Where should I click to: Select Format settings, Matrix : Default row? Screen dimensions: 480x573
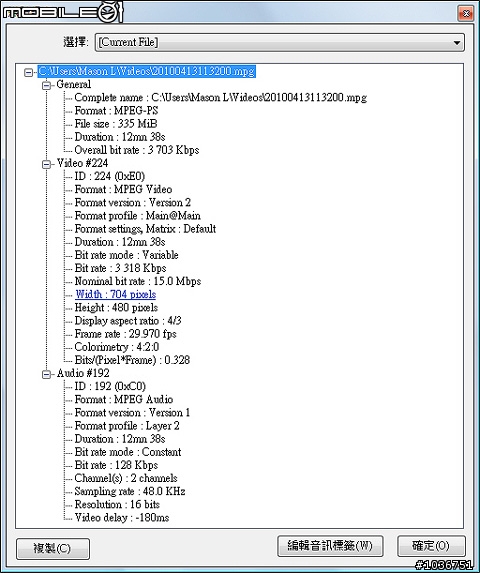145,229
